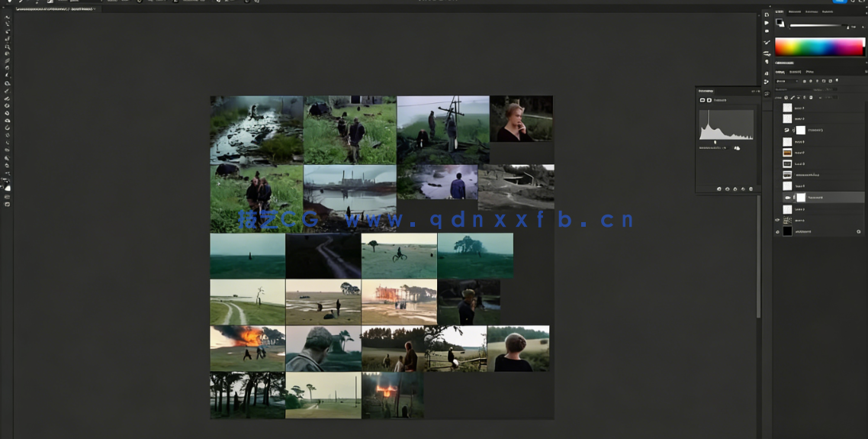
Task: Toggle the pixel layer filter in the Layers panel
Action: click(804, 81)
